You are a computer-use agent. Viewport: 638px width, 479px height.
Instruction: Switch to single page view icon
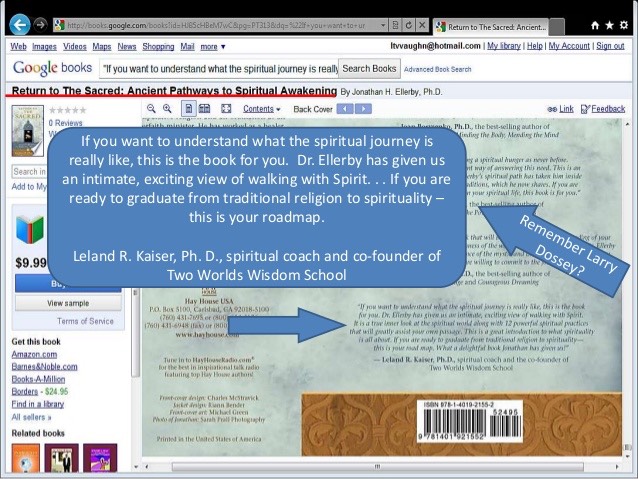coord(188,109)
